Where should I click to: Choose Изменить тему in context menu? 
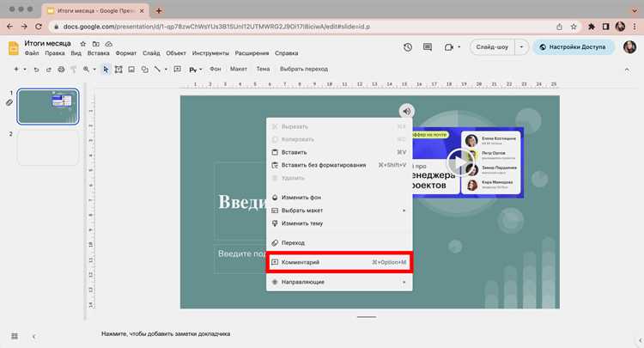pos(339,223)
